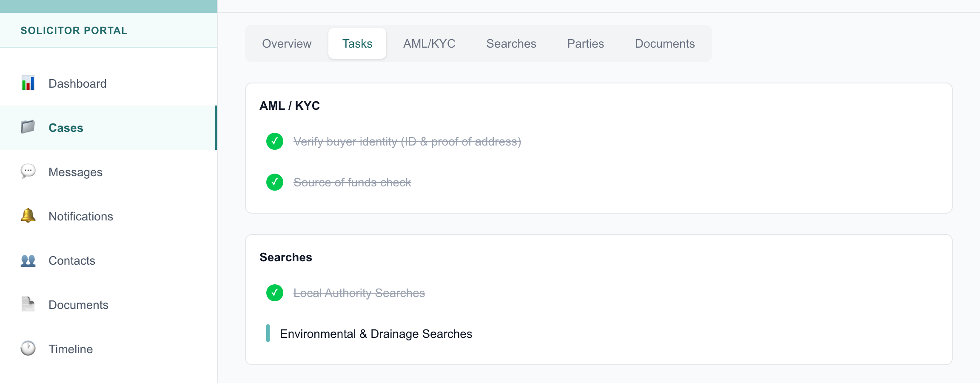The height and width of the screenshot is (383, 980).
Task: Click Verify buyer identity task text
Action: pyautogui.click(x=407, y=141)
